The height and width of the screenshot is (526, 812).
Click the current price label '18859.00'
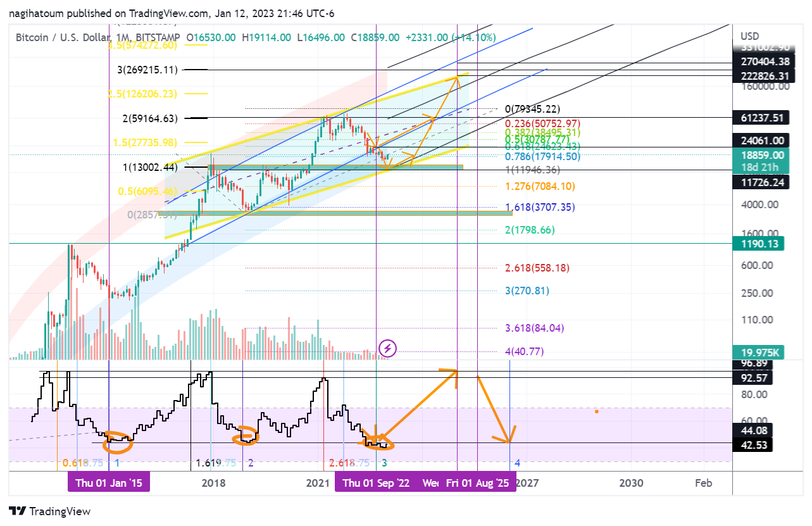click(x=761, y=154)
